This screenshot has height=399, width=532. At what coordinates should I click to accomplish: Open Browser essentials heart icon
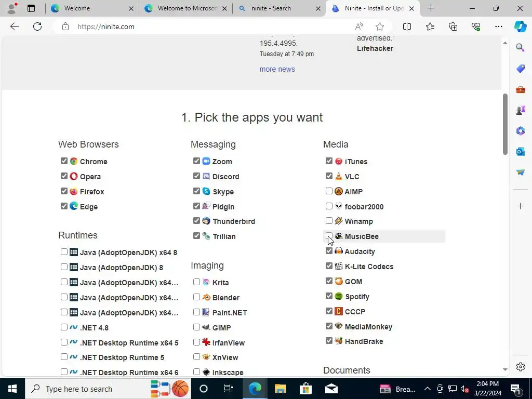476,26
